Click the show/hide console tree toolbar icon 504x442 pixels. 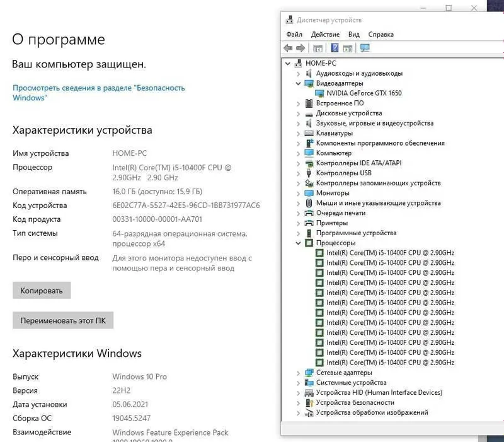pyautogui.click(x=318, y=49)
